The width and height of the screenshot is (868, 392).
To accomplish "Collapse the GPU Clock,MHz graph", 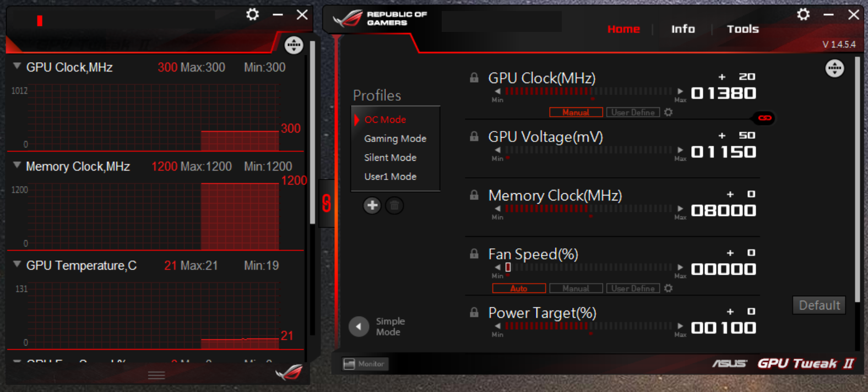I will click(17, 66).
